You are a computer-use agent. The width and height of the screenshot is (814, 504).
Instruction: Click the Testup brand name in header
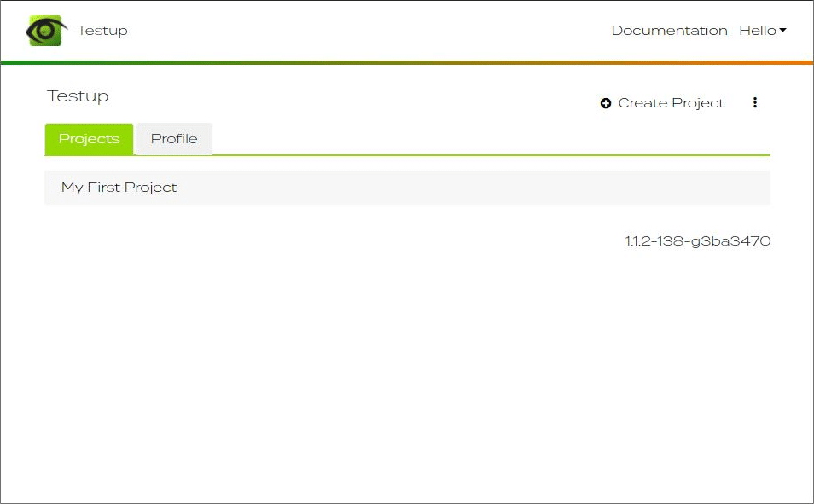102,31
